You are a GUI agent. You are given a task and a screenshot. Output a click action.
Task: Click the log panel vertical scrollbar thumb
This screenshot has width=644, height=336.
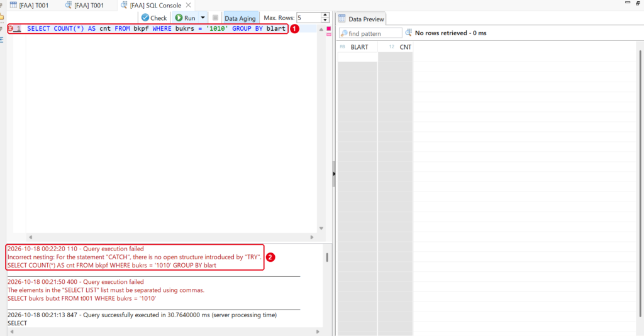coord(327,257)
